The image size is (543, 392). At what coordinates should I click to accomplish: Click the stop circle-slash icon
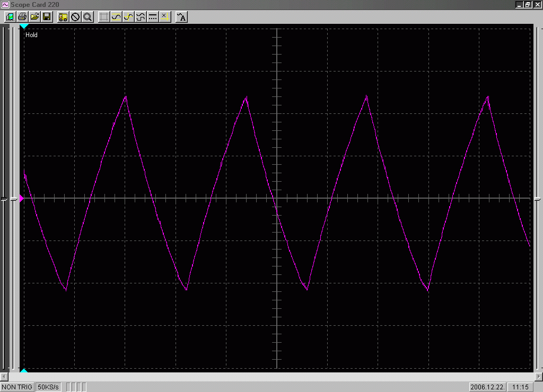(75, 16)
